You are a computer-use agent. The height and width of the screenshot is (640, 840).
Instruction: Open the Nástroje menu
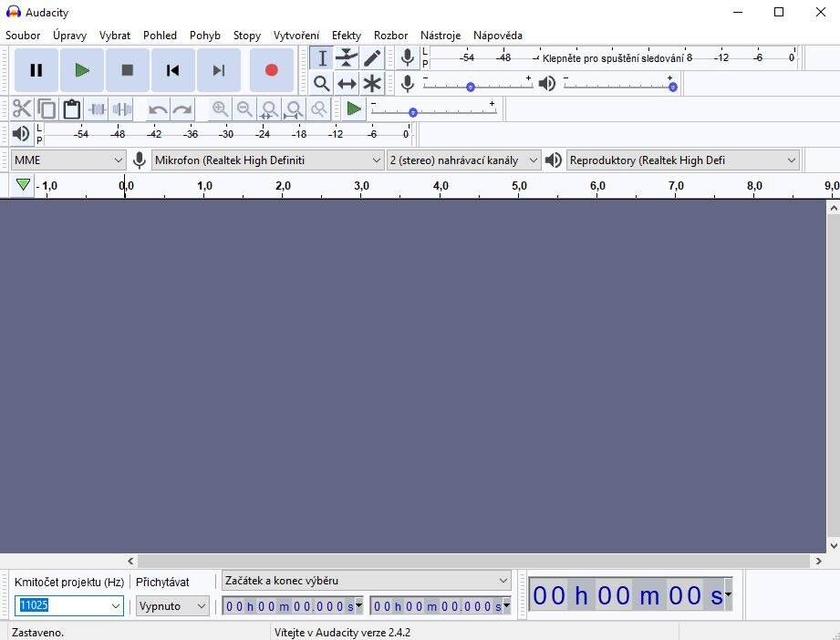pos(441,36)
